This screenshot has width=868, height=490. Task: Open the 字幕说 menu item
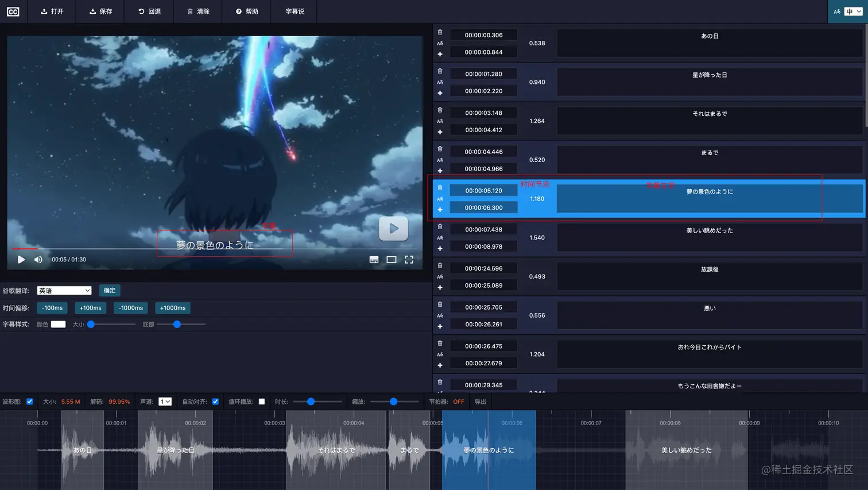coord(294,11)
